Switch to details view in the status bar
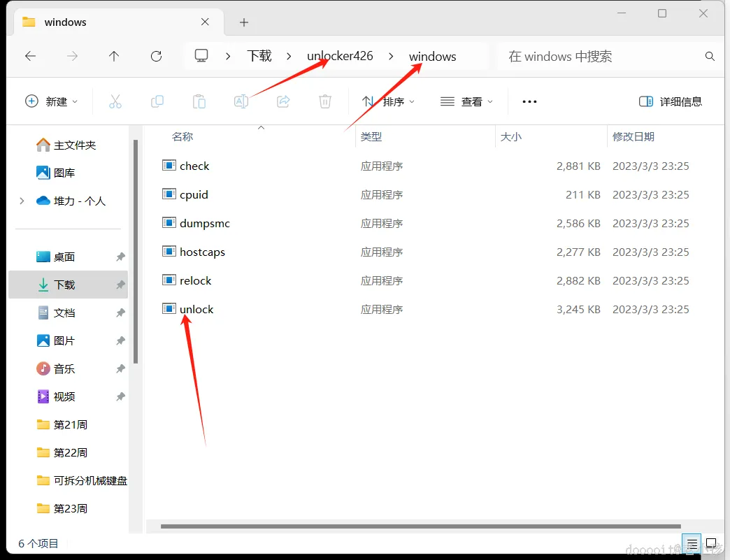The image size is (730, 560). click(x=692, y=543)
